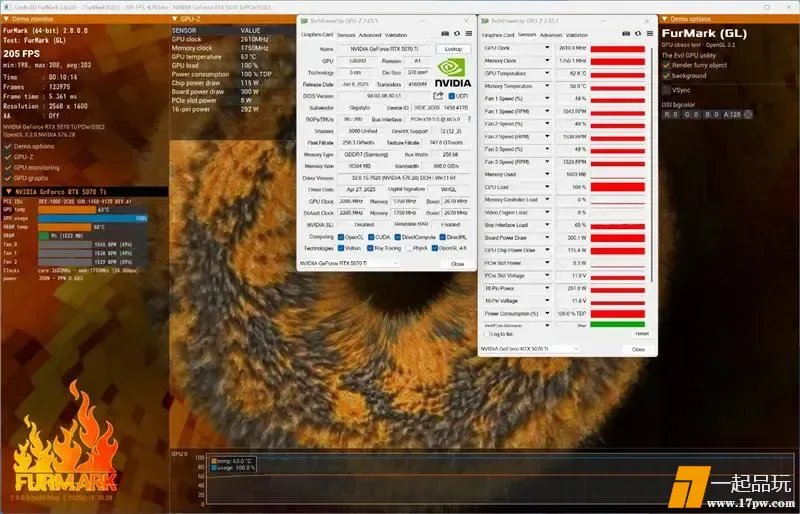Click the Memory Type value GDDR7 (Samsung)
The width and height of the screenshot is (800, 514).
pos(366,154)
